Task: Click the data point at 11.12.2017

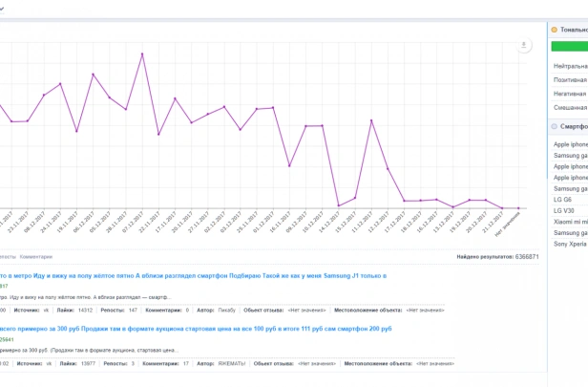Action: [x=371, y=120]
